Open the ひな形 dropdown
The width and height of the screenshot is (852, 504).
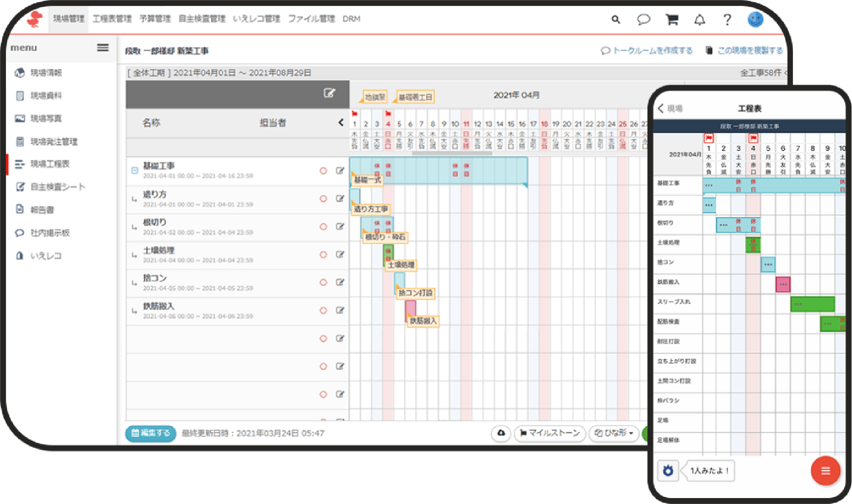click(615, 433)
